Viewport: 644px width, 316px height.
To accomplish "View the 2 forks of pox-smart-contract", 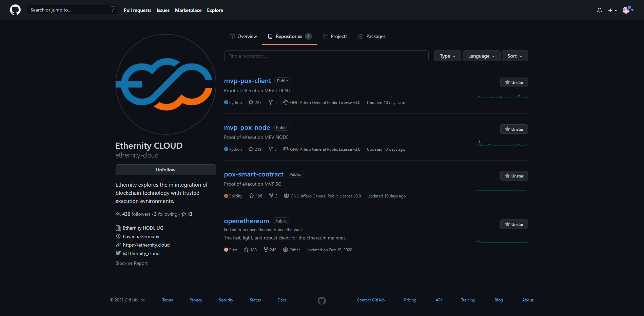I will coord(273,196).
